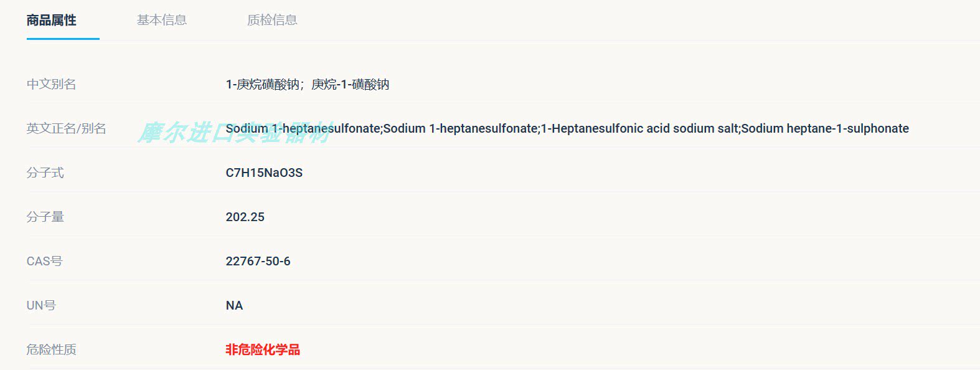Image resolution: width=980 pixels, height=370 pixels.
Task: Select the CAS number 22767-50-6
Action: [x=258, y=261]
